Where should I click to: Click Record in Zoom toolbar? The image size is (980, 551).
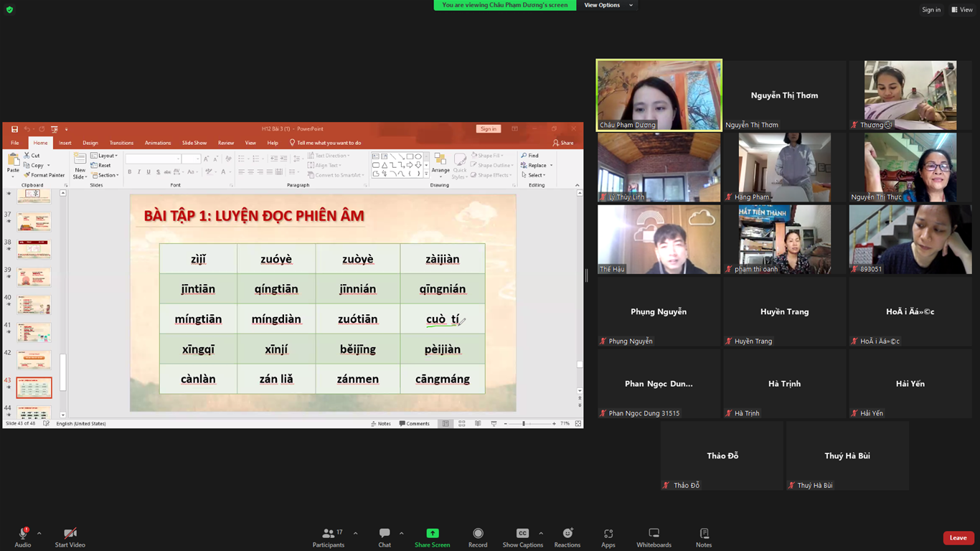[478, 537]
